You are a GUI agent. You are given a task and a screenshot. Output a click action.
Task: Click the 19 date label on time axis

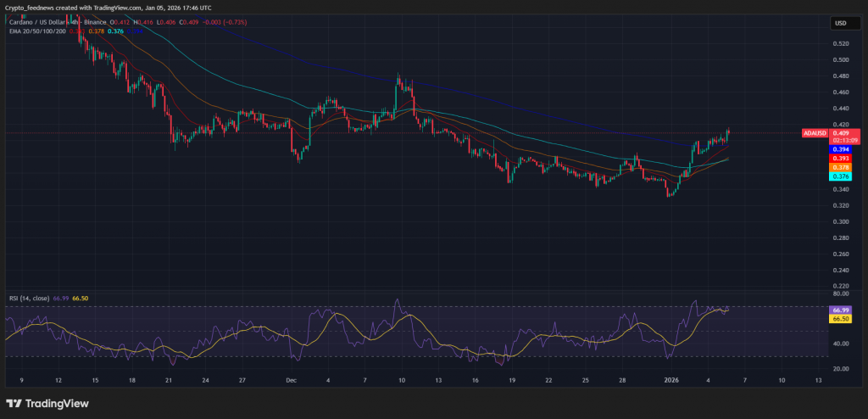pos(512,380)
